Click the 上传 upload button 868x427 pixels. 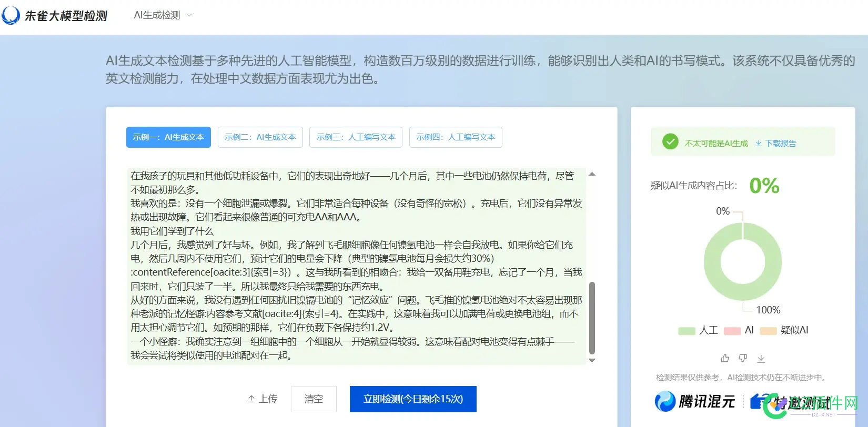[263, 399]
